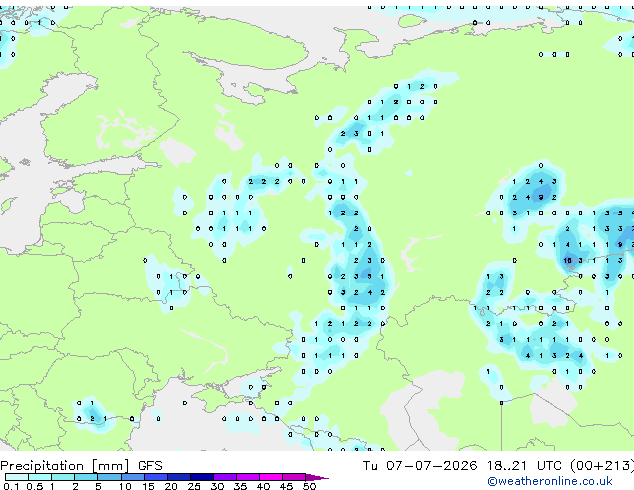Pick the 2 mm legend color swatch
This screenshot has height=490, width=634.
pyautogui.click(x=86, y=477)
